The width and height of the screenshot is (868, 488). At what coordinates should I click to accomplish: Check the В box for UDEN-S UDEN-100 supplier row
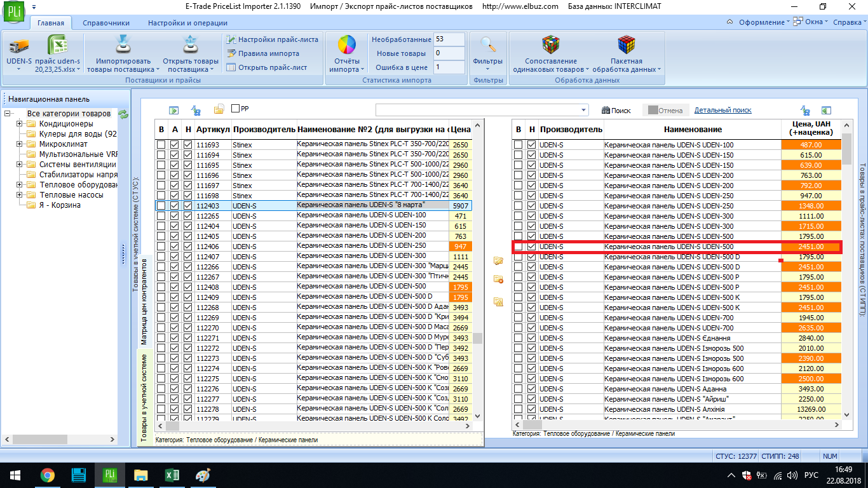(x=519, y=145)
